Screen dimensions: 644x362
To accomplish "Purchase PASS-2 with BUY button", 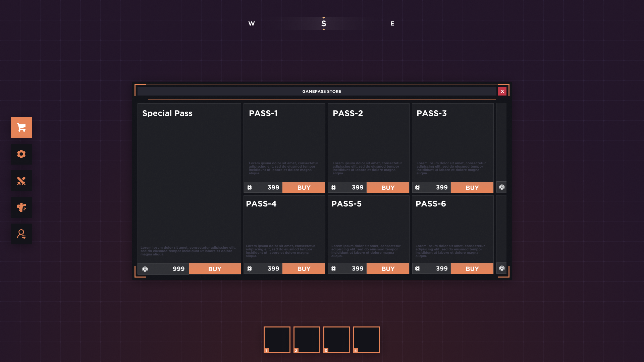I will point(388,187).
